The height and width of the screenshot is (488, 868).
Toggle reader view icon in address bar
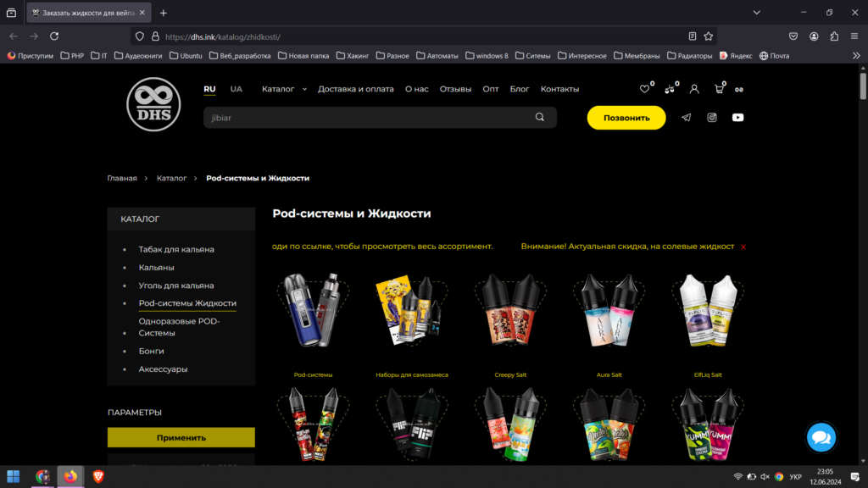click(x=692, y=36)
